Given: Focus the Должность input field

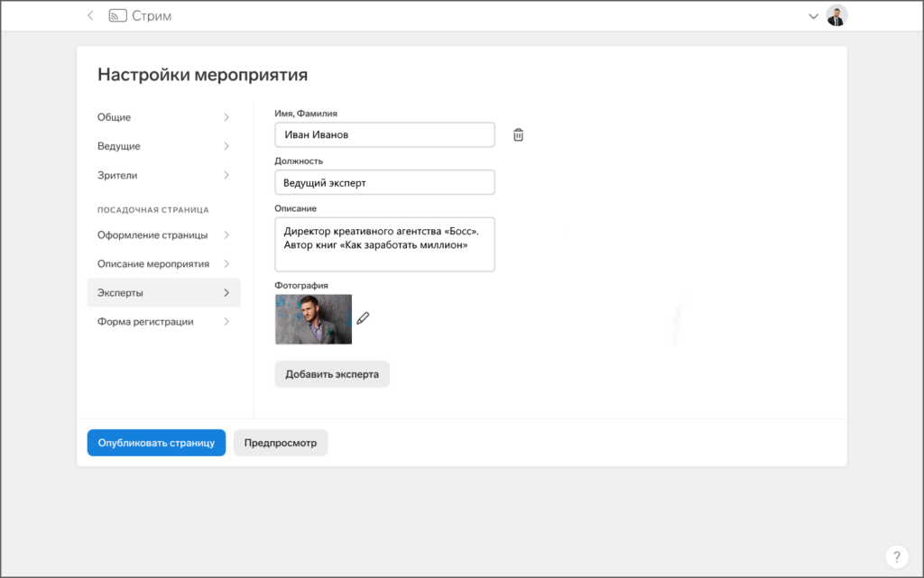Looking at the screenshot, I should (384, 182).
